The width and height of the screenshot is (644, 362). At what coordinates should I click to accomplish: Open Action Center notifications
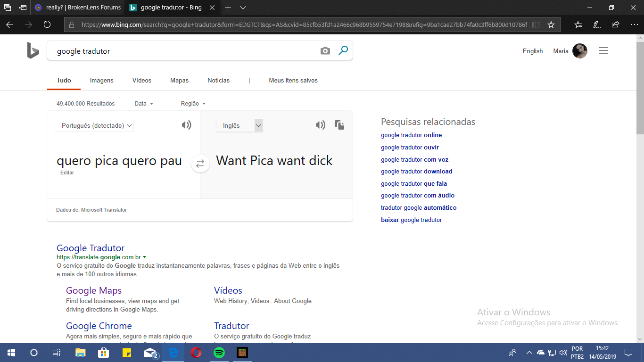click(628, 353)
